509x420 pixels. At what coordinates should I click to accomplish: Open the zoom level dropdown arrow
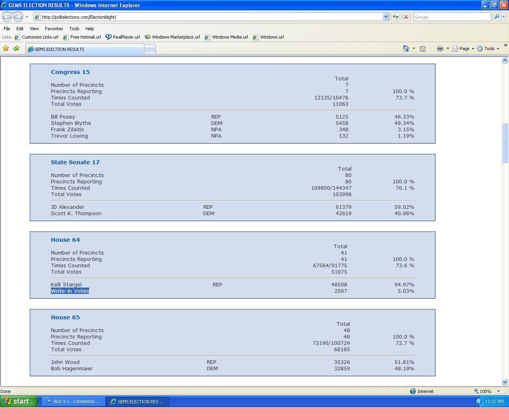click(x=498, y=391)
